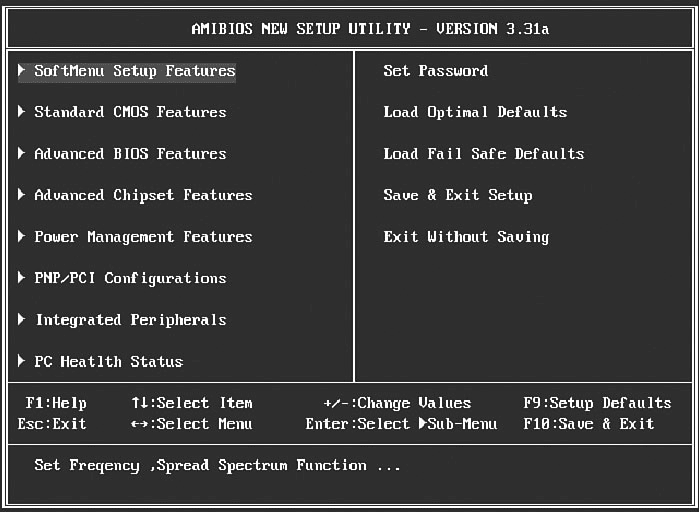The height and width of the screenshot is (512, 700).
Task: Click the F10:Save & Exit hint
Action: pos(588,424)
